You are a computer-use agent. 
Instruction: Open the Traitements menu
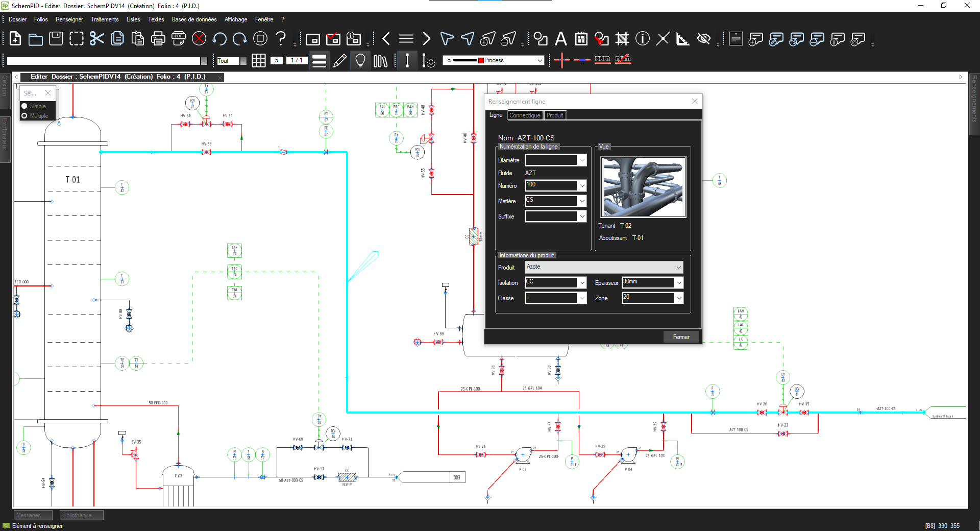[x=105, y=19]
